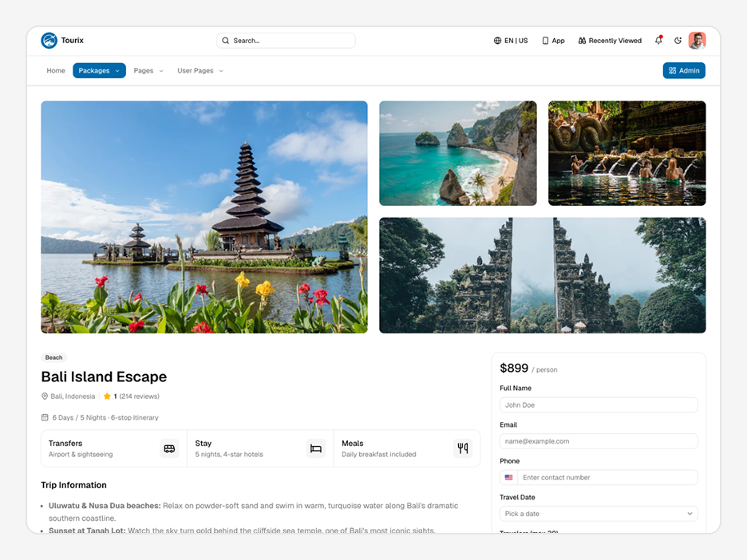Toggle dark mode moon icon
Screen dimensions: 747x560
click(x=678, y=41)
